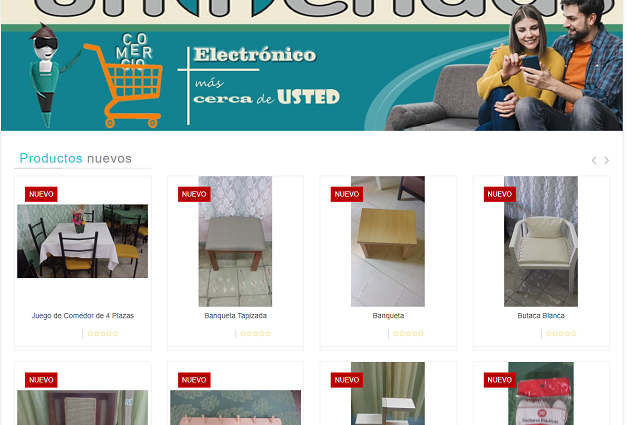
Task: Click the upholstered stool product image
Action: point(235,241)
